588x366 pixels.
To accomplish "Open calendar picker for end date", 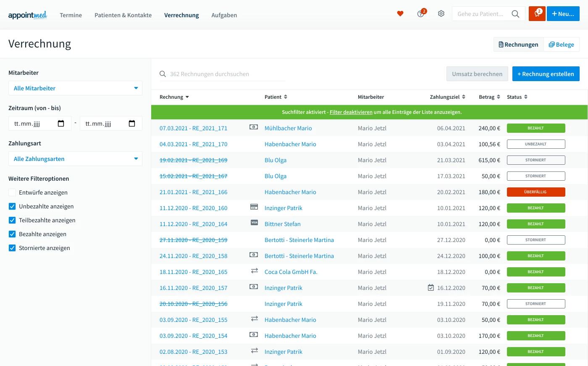I will click(x=132, y=124).
